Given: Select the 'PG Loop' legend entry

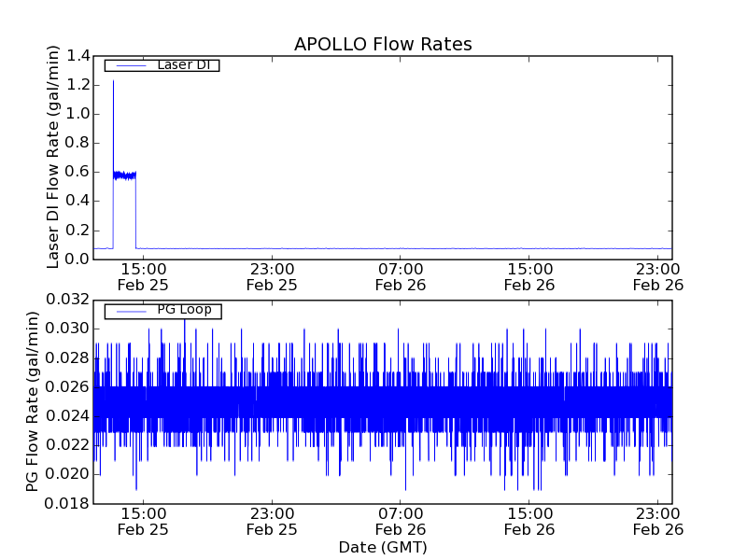Looking at the screenshot, I should [162, 311].
